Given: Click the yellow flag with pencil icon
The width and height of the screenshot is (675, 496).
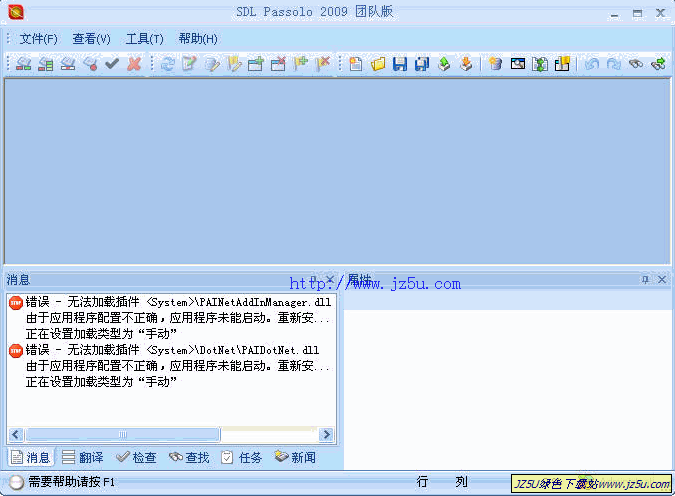Looking at the screenshot, I should (234, 64).
